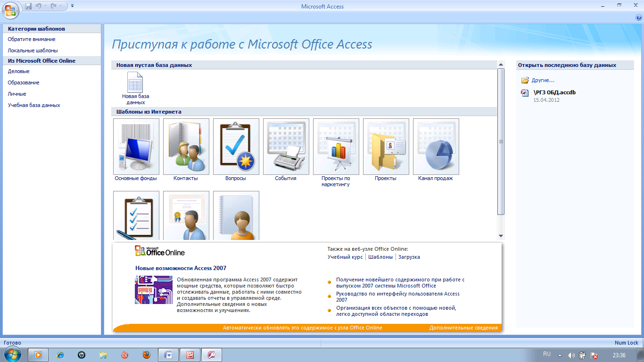The height and width of the screenshot is (362, 644).
Task: Open Internet Explorer from taskbar
Action: coord(60,355)
